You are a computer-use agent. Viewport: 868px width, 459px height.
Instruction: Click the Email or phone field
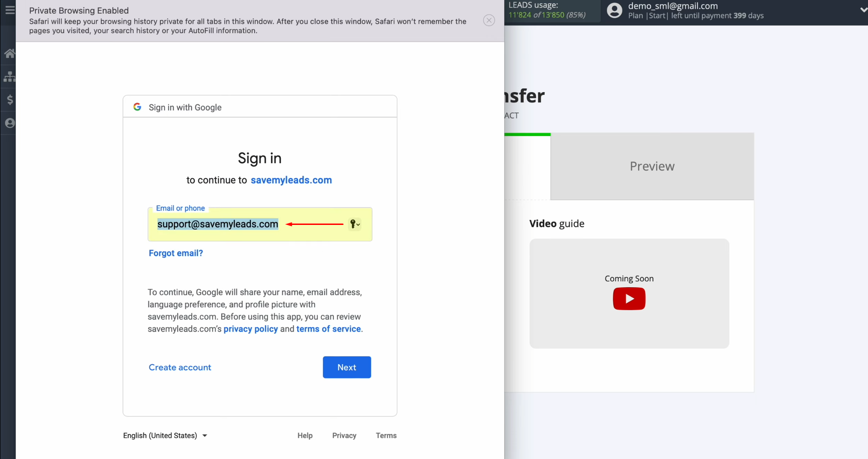(x=260, y=224)
